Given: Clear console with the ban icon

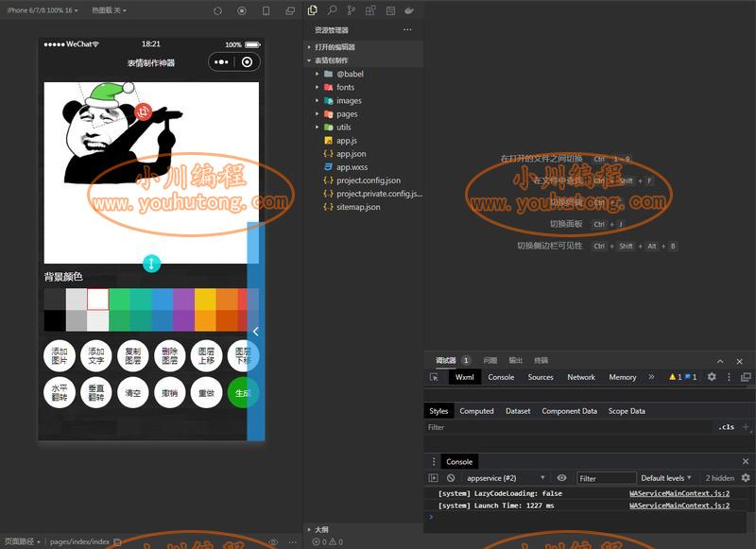Looking at the screenshot, I should click(x=451, y=478).
